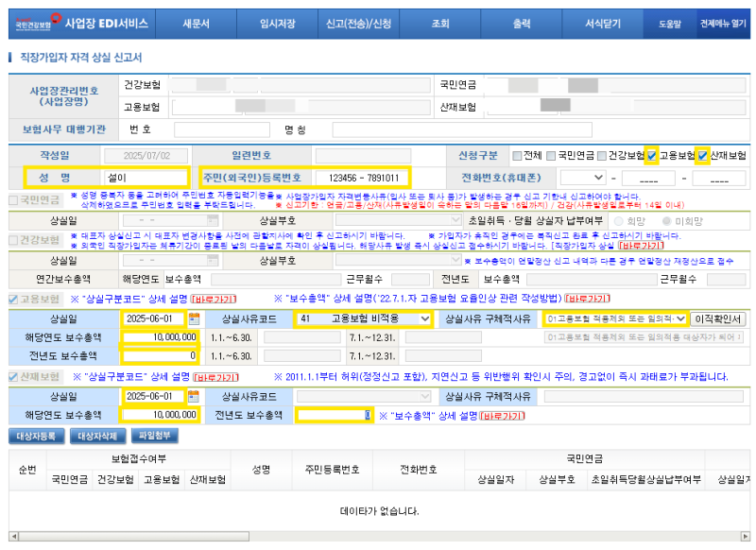The height and width of the screenshot is (550, 756).
Task: Open the phone prefix dropdown for 전화번호(휴대폰)
Action: [583, 178]
